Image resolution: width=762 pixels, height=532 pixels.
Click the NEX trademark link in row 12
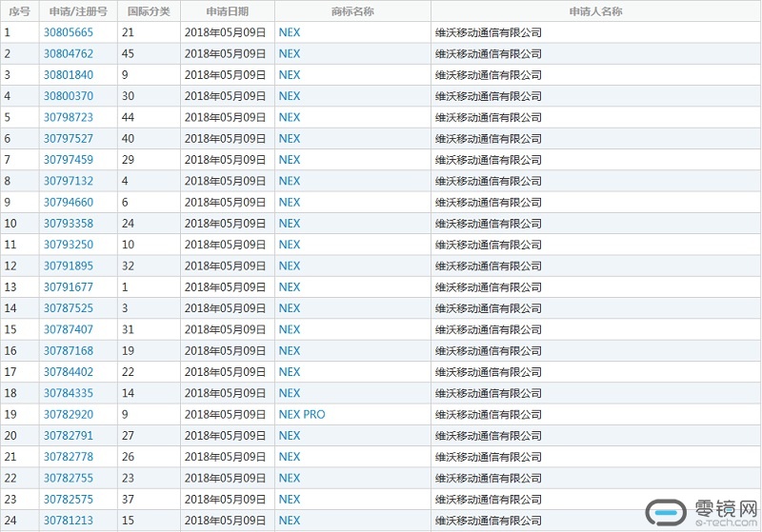point(290,266)
